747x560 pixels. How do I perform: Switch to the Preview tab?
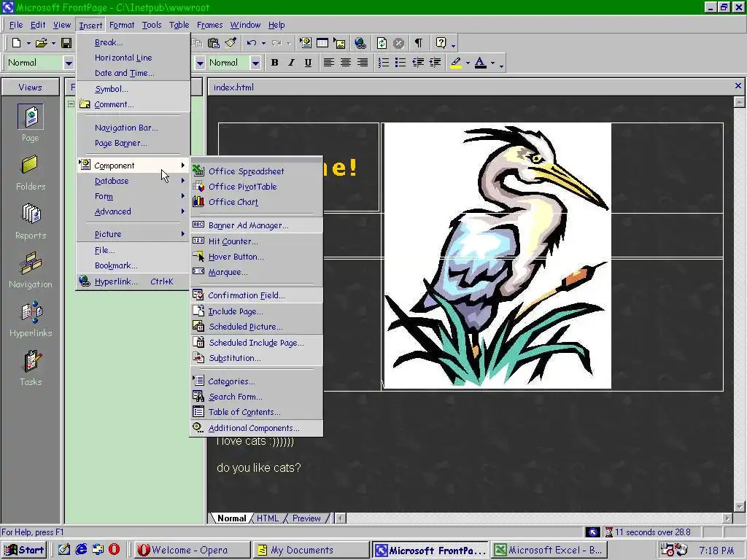(x=306, y=518)
